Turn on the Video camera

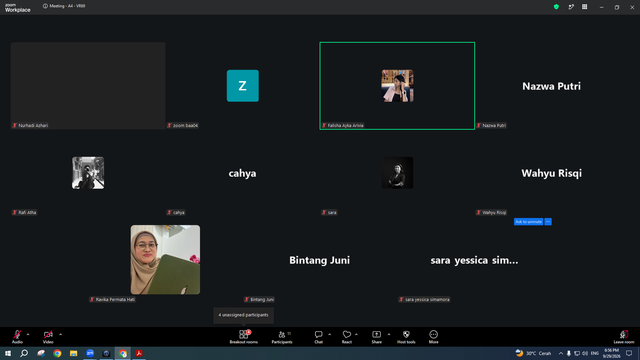click(x=48, y=337)
